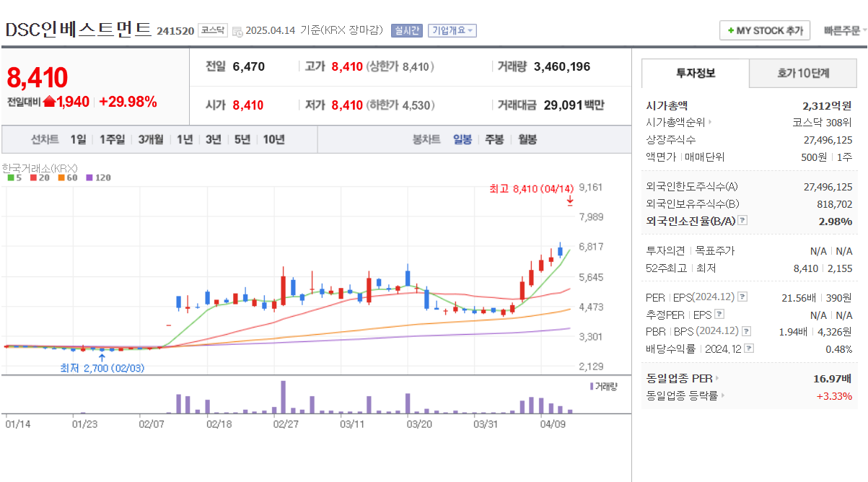Viewport: 868px width, 482px height.
Task: Click the 배당수익률 value 0.48%
Action: [x=838, y=349]
